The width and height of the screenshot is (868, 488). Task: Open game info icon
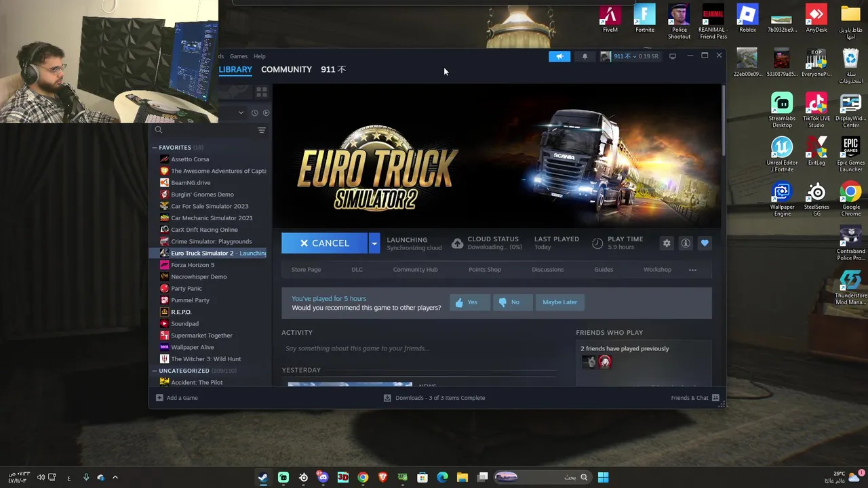[686, 243]
